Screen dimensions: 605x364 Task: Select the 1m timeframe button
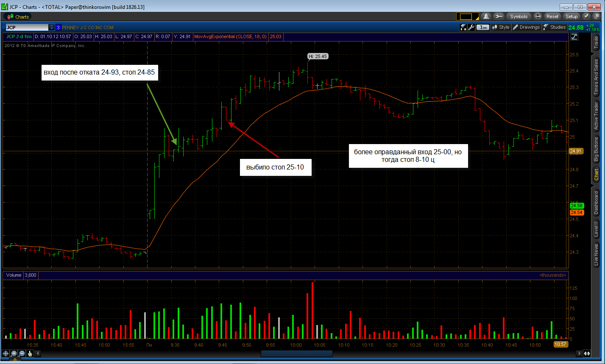(483, 27)
